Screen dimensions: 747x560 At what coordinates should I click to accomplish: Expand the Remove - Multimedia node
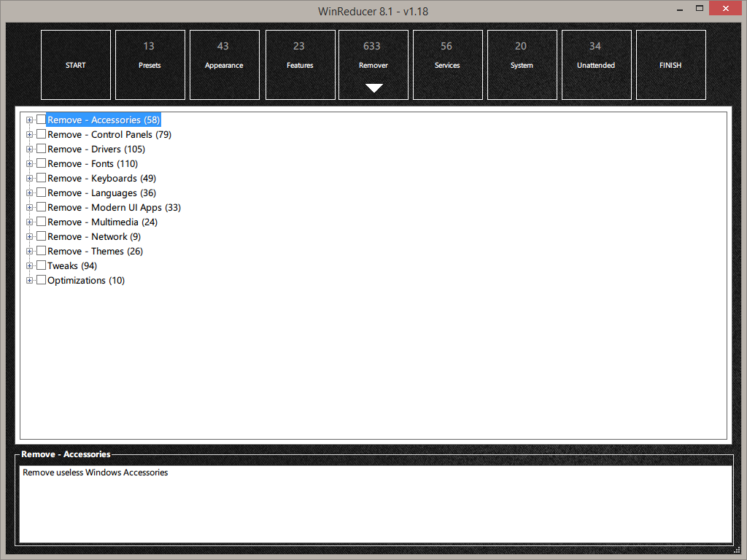coord(29,222)
